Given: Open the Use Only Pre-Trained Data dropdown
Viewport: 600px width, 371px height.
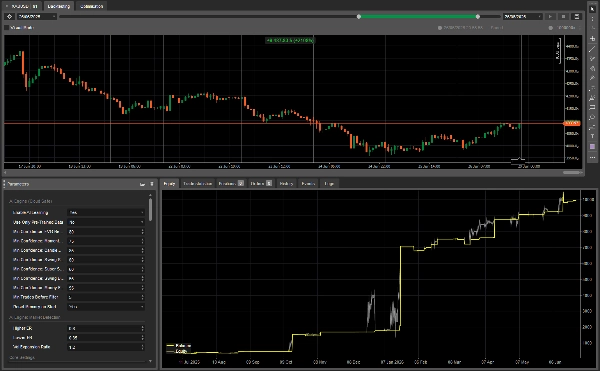Looking at the screenshot, I should point(106,222).
